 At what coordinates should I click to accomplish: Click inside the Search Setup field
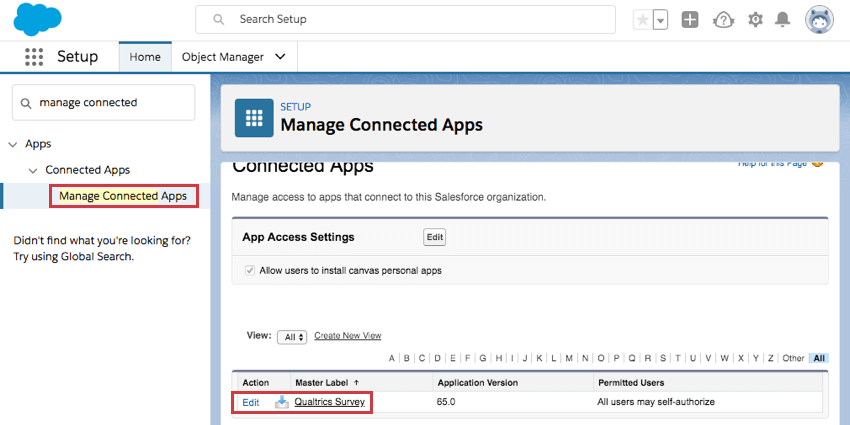click(x=405, y=20)
